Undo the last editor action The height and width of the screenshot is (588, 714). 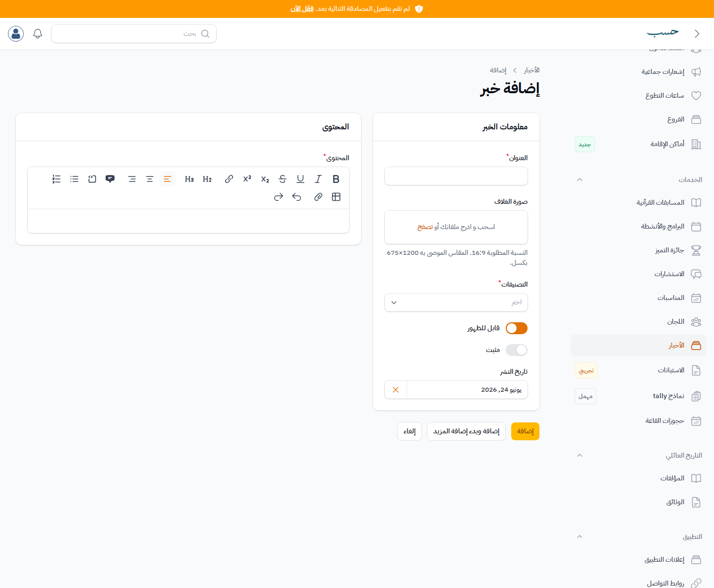click(297, 197)
